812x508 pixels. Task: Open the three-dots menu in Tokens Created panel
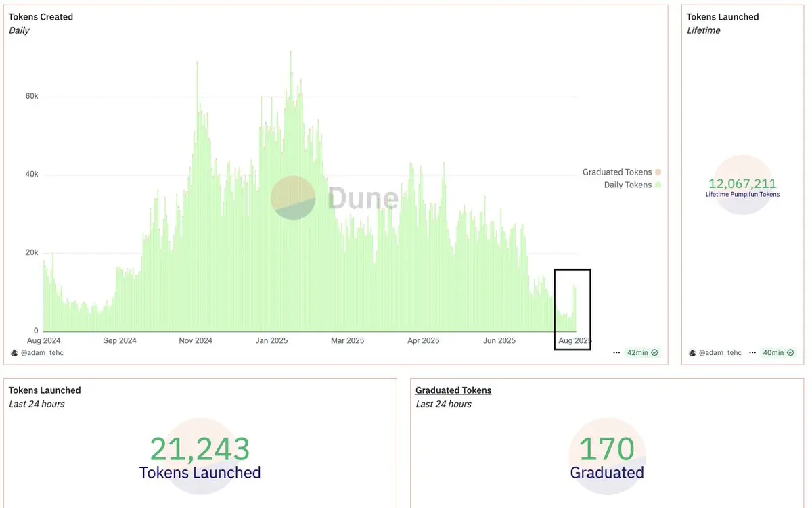click(616, 353)
